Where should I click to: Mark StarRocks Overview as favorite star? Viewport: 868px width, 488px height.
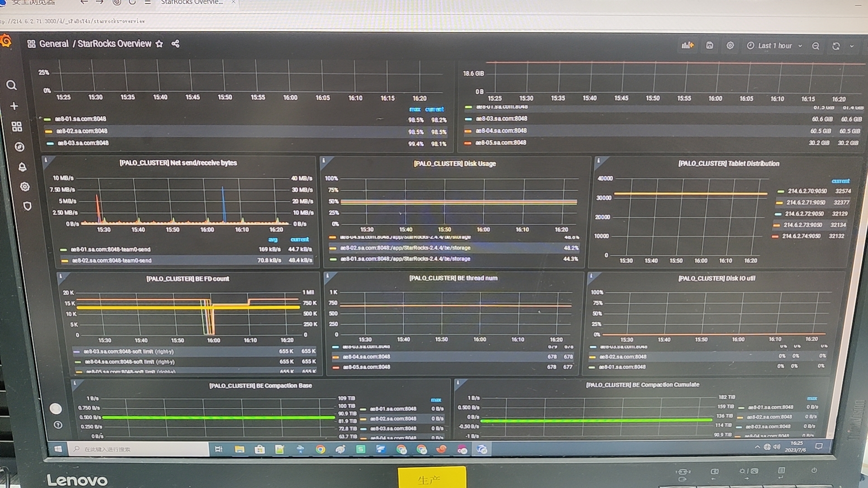(x=159, y=44)
